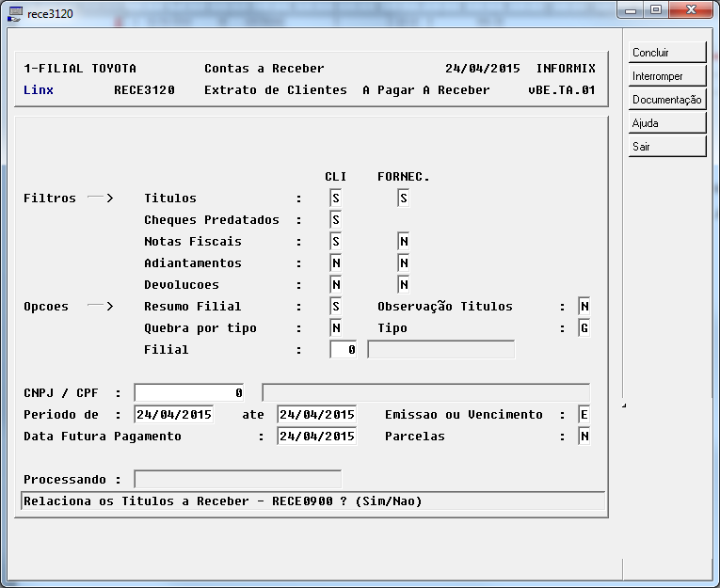Select the Parcelas field
Image resolution: width=720 pixels, height=588 pixels.
584,437
